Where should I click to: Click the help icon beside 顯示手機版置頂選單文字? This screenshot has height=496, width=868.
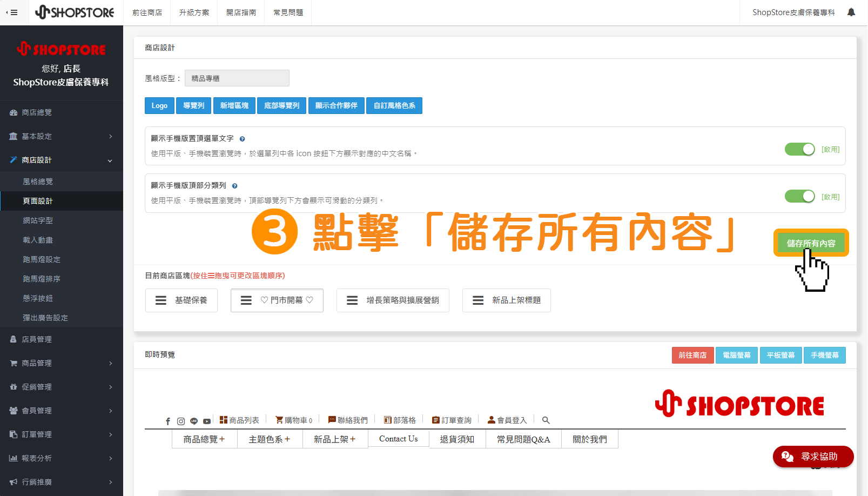(242, 139)
